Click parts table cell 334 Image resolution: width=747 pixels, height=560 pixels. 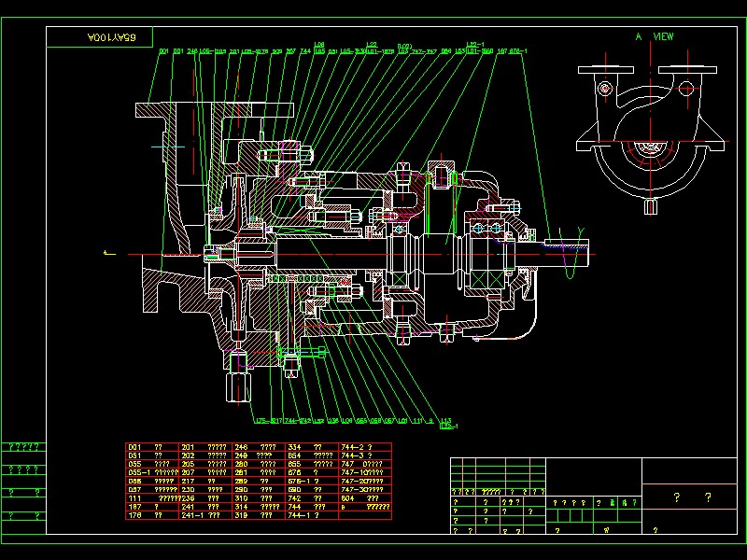(312, 447)
